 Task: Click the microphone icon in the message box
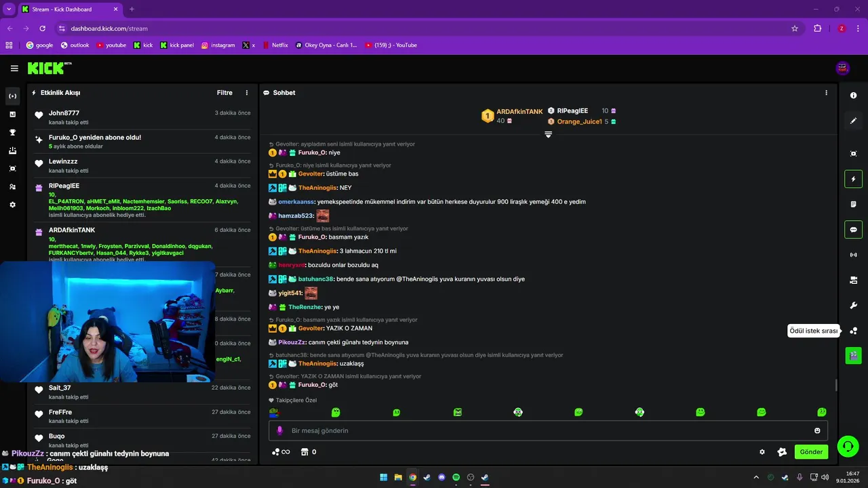coord(279,430)
